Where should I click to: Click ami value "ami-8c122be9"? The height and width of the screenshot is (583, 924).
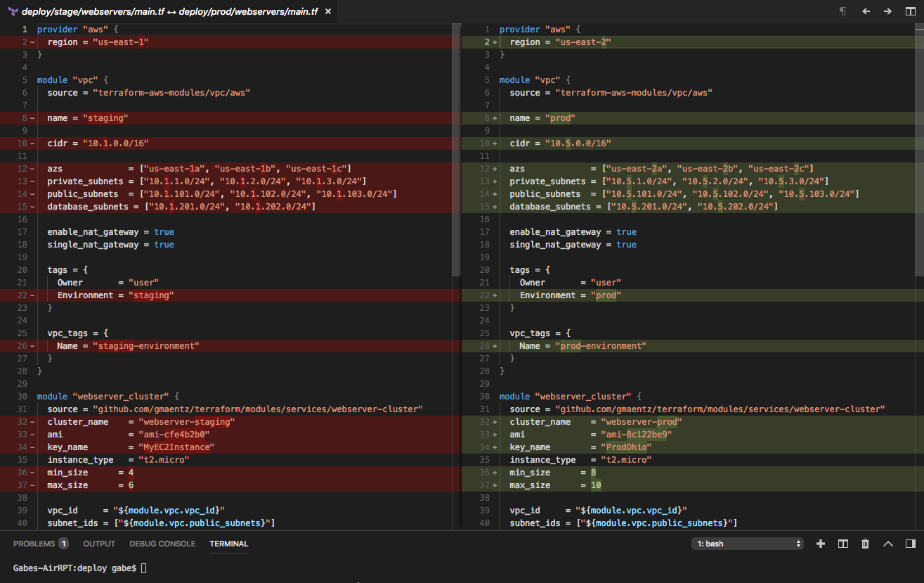[637, 435]
